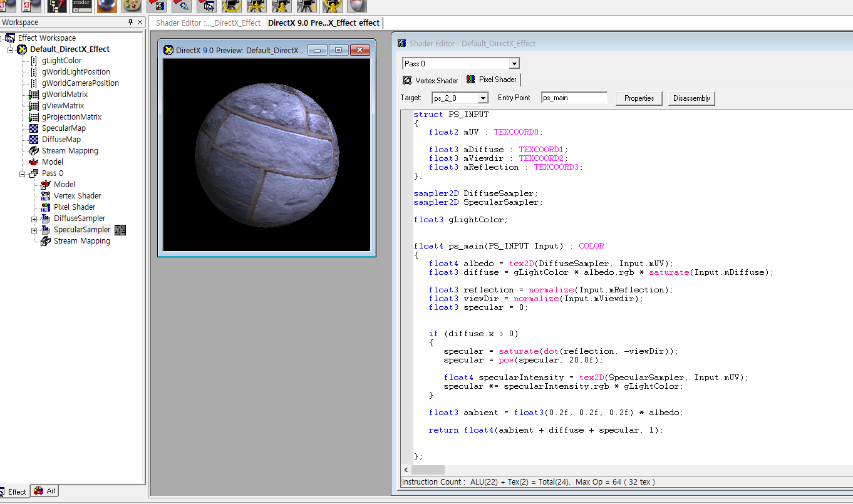Click the GL toolbar icon

click(x=182, y=6)
